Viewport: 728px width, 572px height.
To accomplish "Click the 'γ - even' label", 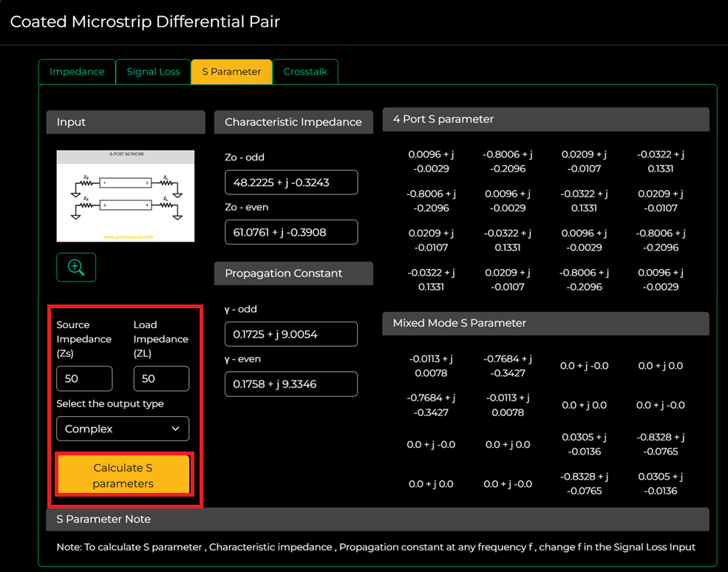I will (243, 359).
